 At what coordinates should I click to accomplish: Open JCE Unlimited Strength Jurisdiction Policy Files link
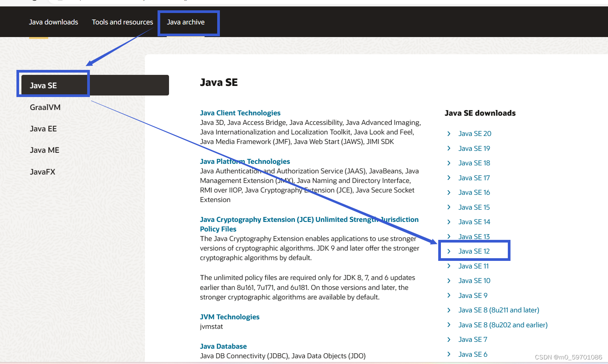(309, 224)
